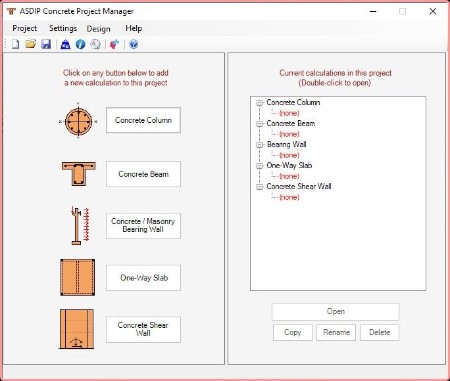Click the Open button
Viewport: 450px width, 381px height.
(336, 311)
